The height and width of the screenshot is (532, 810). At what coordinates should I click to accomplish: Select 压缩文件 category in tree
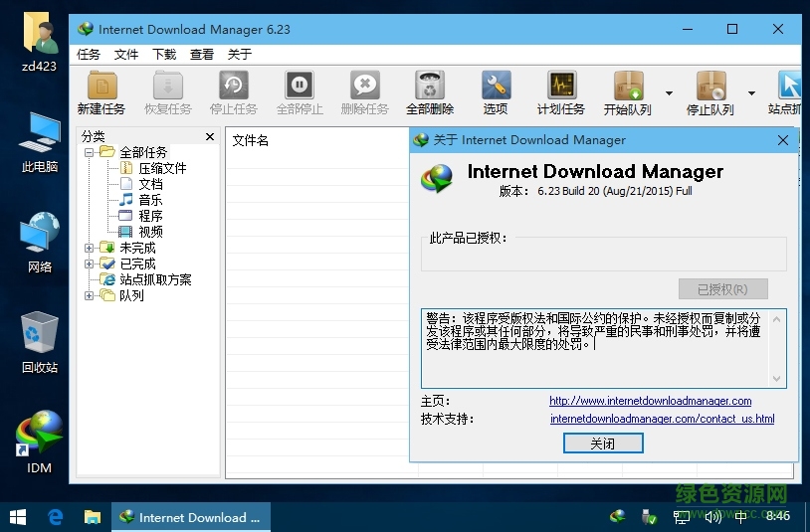pos(161,168)
